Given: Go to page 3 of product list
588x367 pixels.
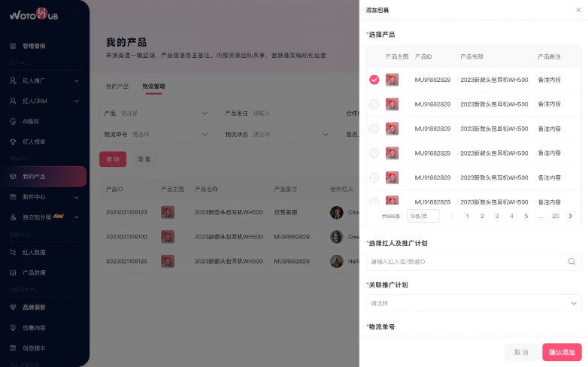Looking at the screenshot, I should (x=497, y=216).
